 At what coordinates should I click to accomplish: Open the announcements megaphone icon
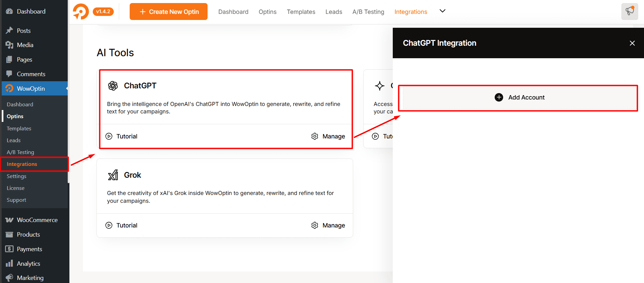point(629,11)
